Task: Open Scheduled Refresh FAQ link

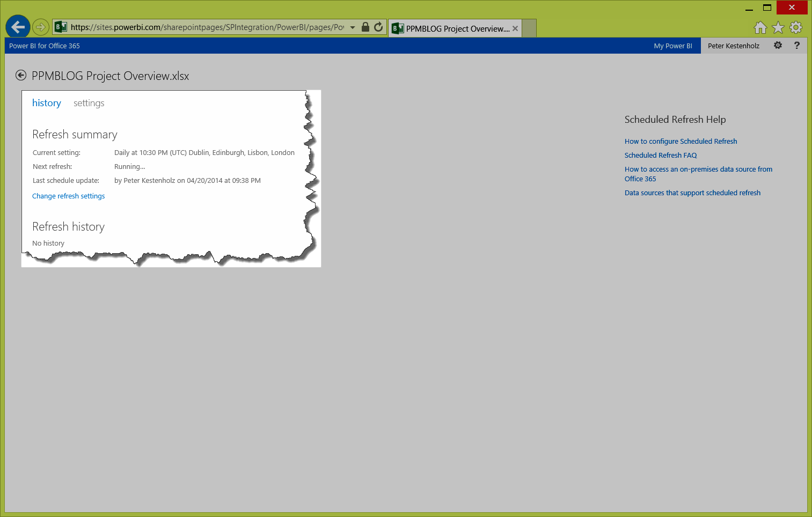Action: (661, 155)
